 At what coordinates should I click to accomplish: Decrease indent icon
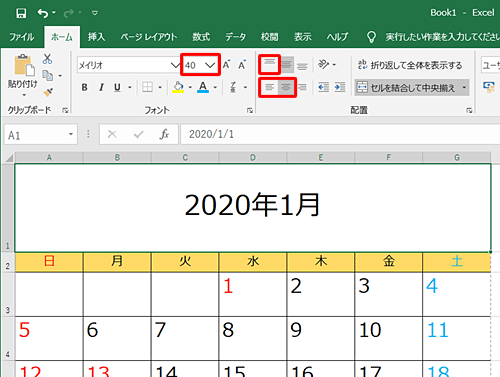(323, 87)
